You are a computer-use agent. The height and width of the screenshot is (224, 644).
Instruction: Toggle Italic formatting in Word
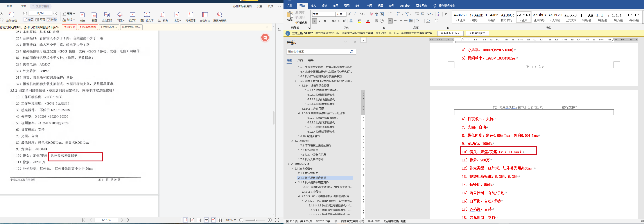point(320,21)
